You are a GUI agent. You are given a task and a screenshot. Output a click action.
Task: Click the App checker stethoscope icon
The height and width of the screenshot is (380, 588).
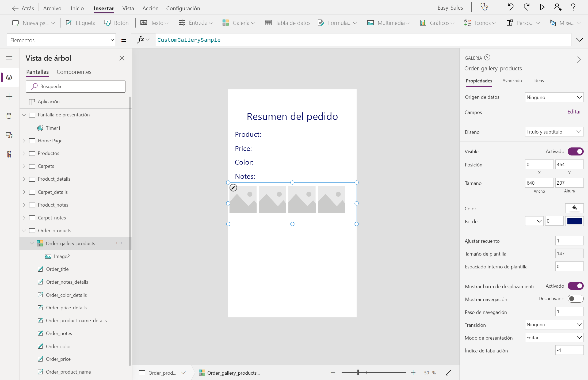point(484,7)
